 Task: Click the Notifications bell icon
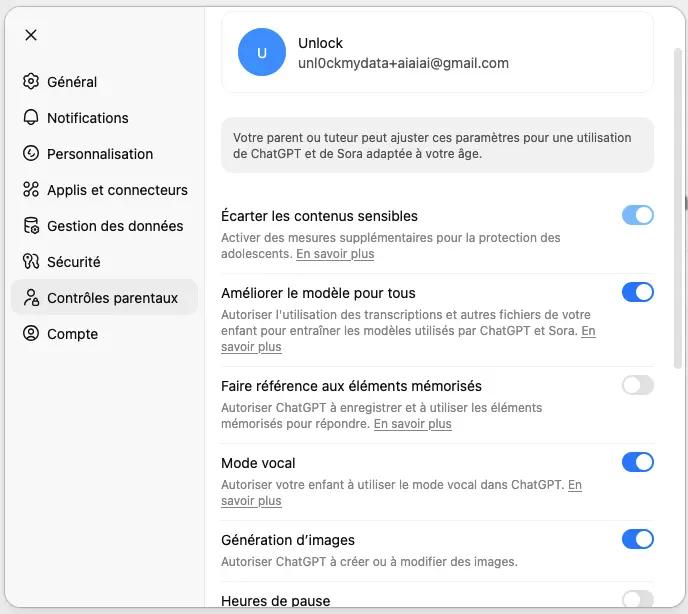(31, 118)
